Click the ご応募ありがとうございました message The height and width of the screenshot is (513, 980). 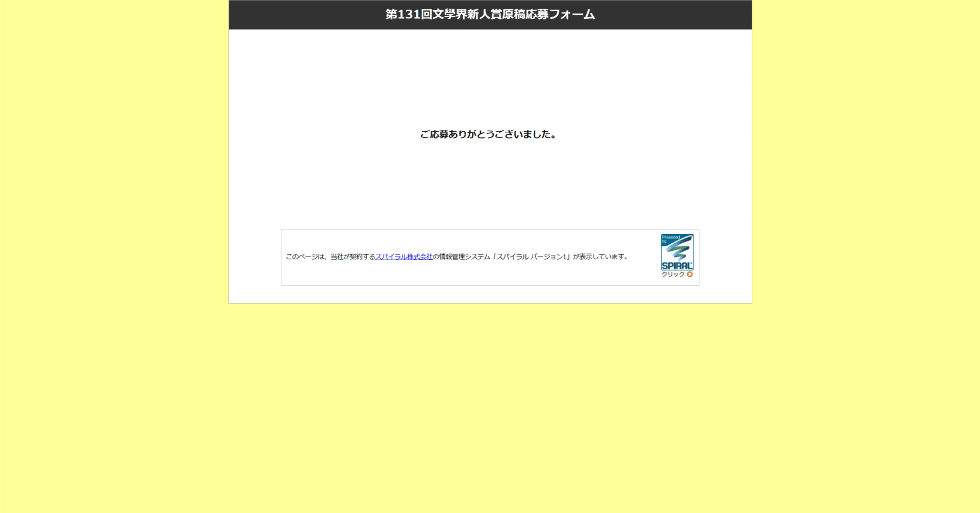tap(488, 134)
